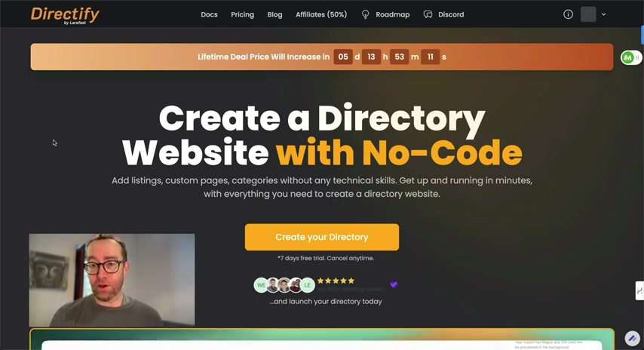Click the Lifetime Deal countdown banner
The image size is (644, 350).
click(x=322, y=57)
